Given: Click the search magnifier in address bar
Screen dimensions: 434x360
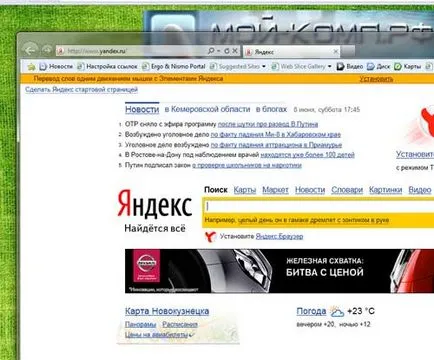Looking at the screenshot, I should (x=211, y=51).
